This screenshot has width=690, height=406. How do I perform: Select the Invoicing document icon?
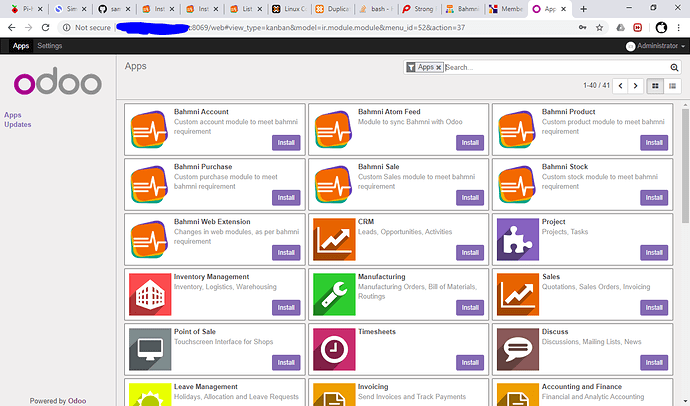point(334,395)
